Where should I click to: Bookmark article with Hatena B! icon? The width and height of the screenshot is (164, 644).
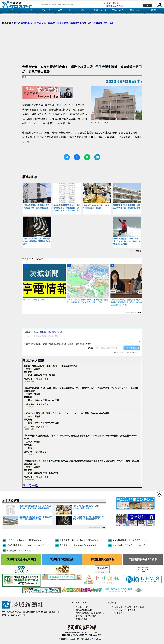click(x=97, y=157)
